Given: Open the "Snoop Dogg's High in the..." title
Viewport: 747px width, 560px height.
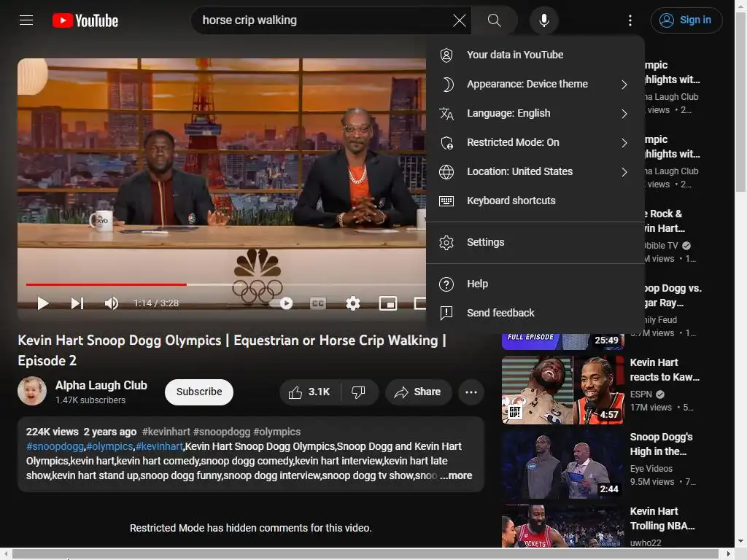Looking at the screenshot, I should pyautogui.click(x=661, y=444).
